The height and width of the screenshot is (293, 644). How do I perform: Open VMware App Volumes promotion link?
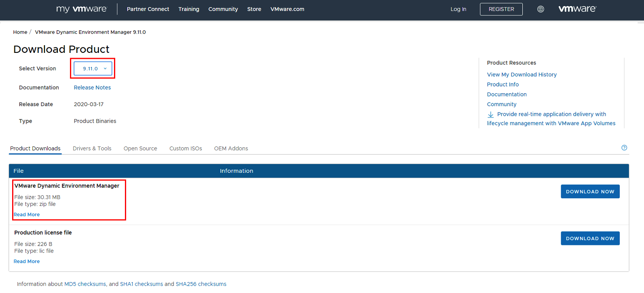point(551,119)
